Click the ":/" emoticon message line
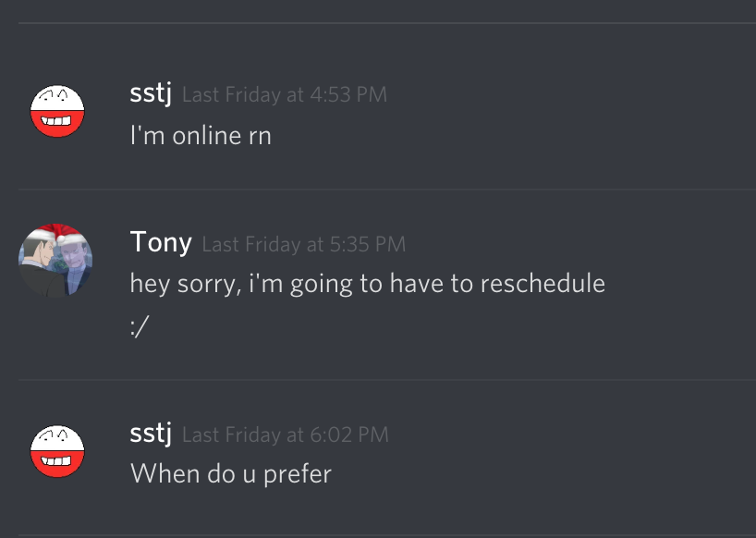Image resolution: width=756 pixels, height=538 pixels. (140, 327)
